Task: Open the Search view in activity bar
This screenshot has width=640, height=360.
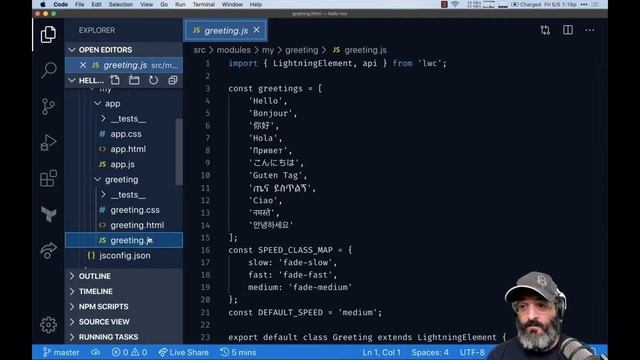Action: pyautogui.click(x=48, y=70)
